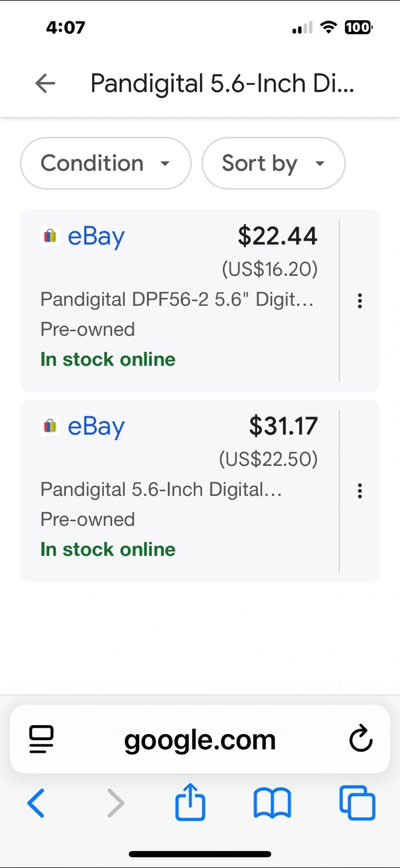Go back with Safari's back chevron
This screenshot has height=868, width=400.
36,804
